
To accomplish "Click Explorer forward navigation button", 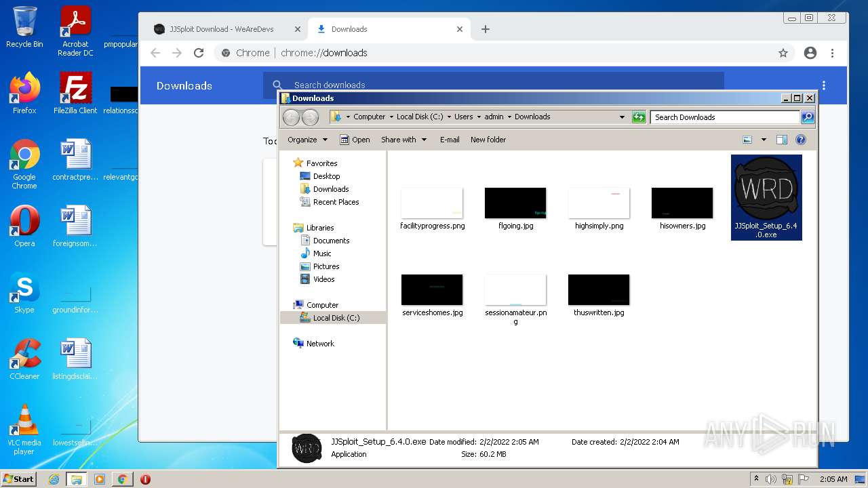I will (x=310, y=117).
